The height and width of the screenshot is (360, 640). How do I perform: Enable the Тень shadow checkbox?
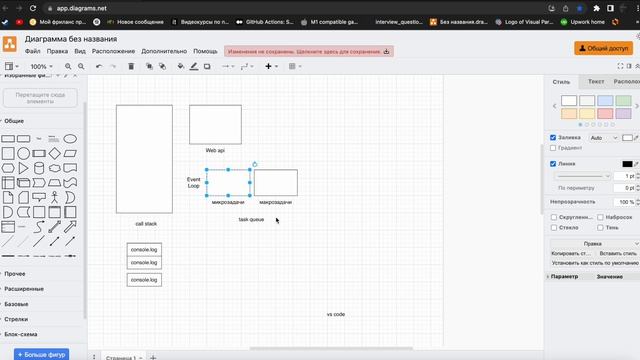click(600, 227)
